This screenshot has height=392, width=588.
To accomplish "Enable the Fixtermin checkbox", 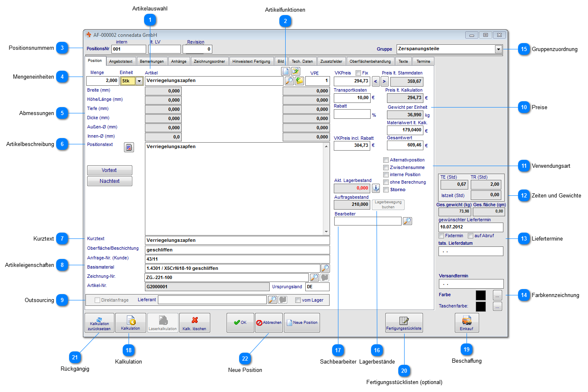I will point(441,236).
